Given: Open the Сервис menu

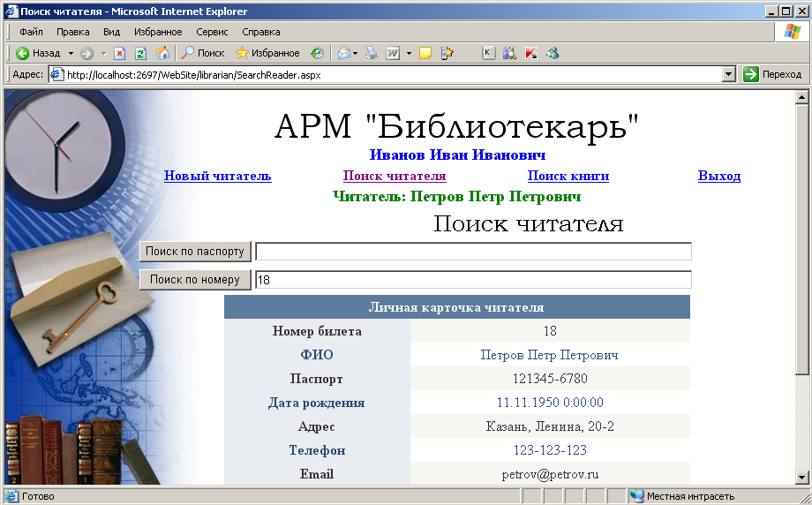Looking at the screenshot, I should pyautogui.click(x=212, y=32).
